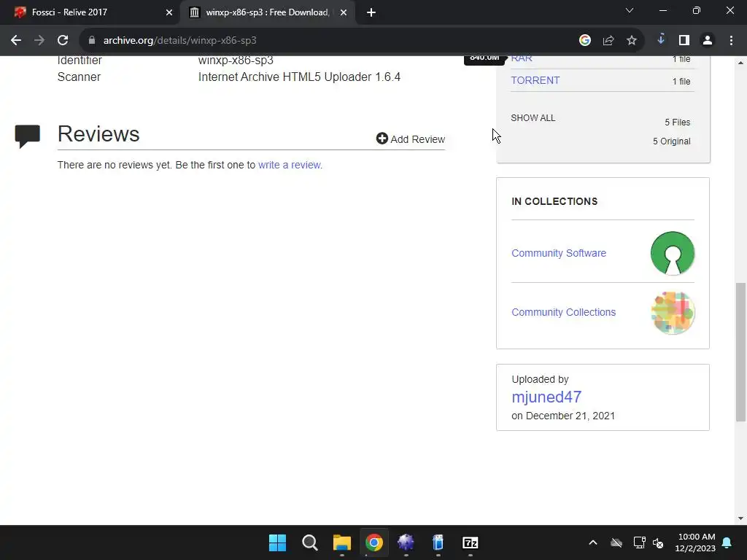Open the clock showing 10:00 AM
Viewport: 747px width, 560px height.
point(695,542)
